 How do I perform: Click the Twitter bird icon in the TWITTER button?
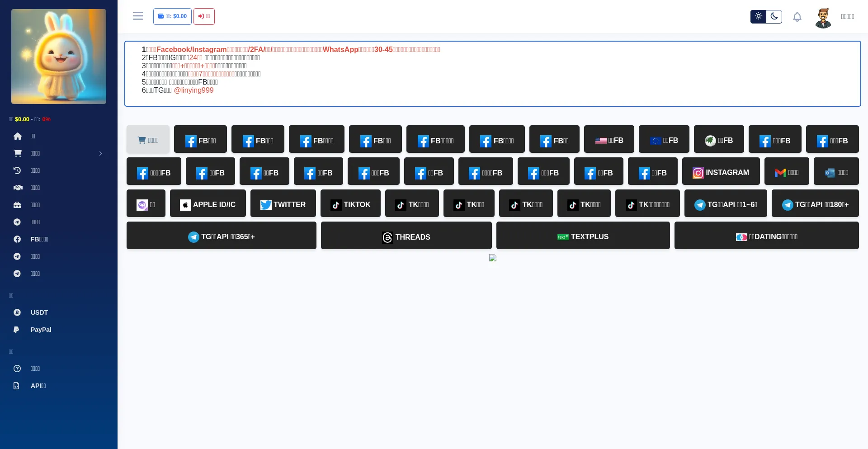tap(266, 205)
